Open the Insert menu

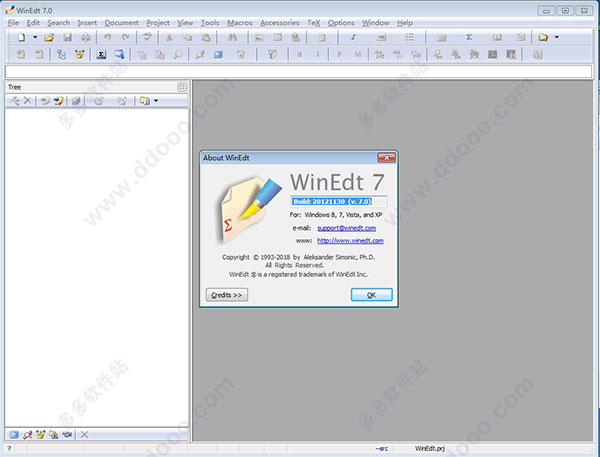[x=87, y=23]
